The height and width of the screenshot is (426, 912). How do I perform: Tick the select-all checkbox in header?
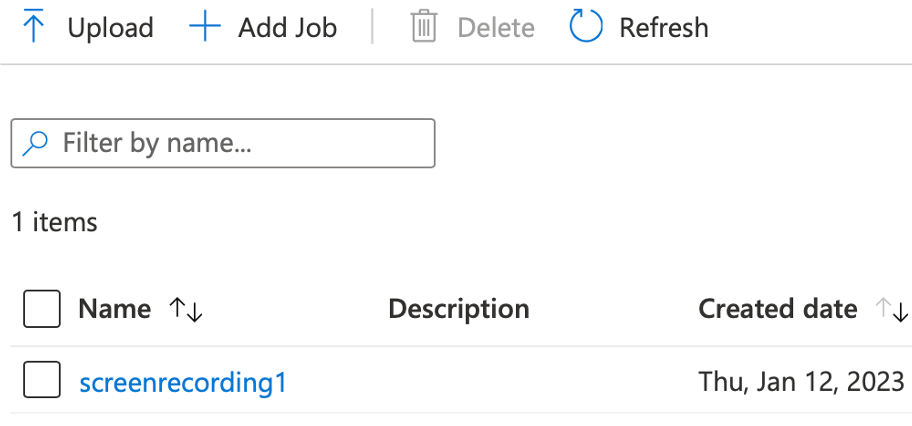point(42,308)
